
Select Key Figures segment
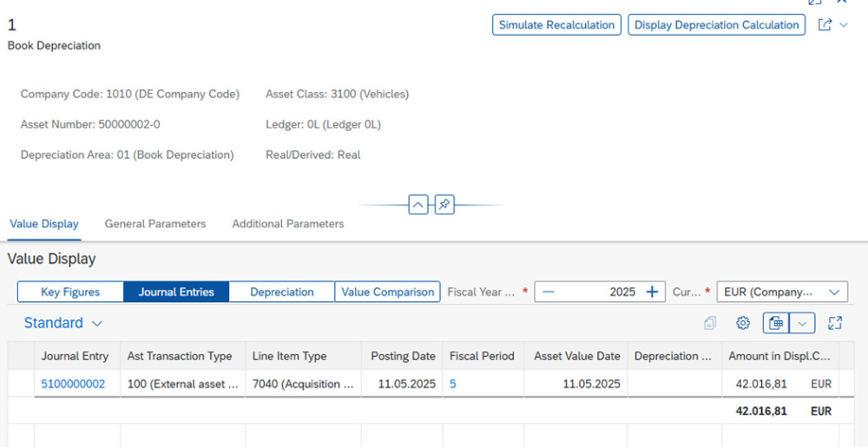click(70, 292)
